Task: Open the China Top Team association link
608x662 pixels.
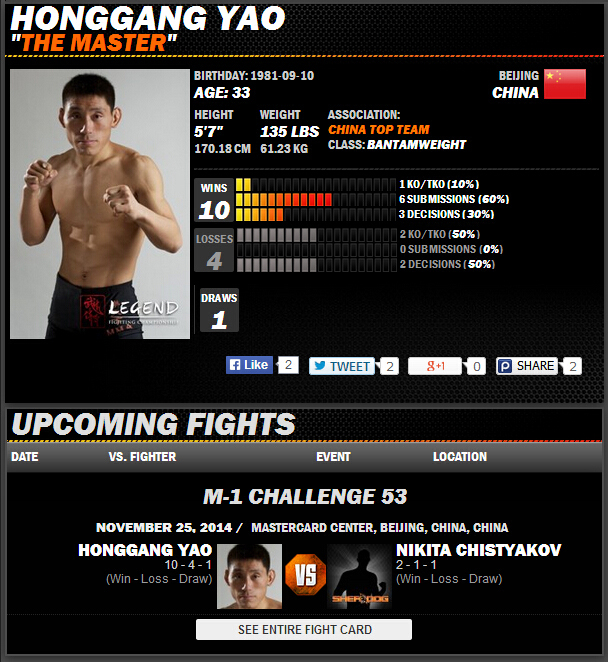Action: pos(379,129)
